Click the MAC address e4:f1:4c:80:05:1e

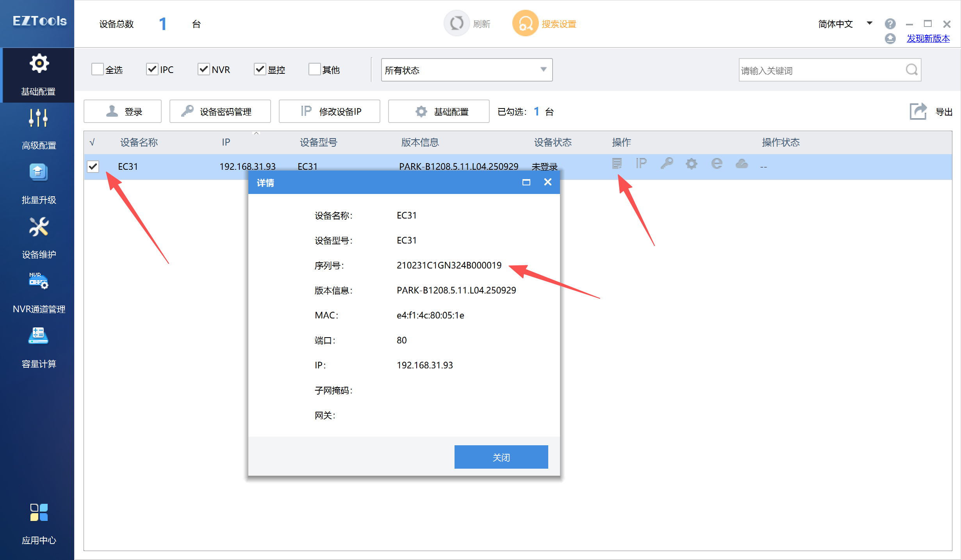coord(430,315)
